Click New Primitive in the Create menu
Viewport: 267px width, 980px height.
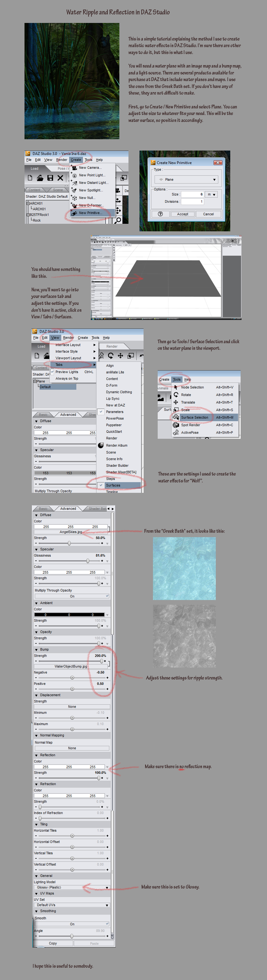pyautogui.click(x=90, y=213)
